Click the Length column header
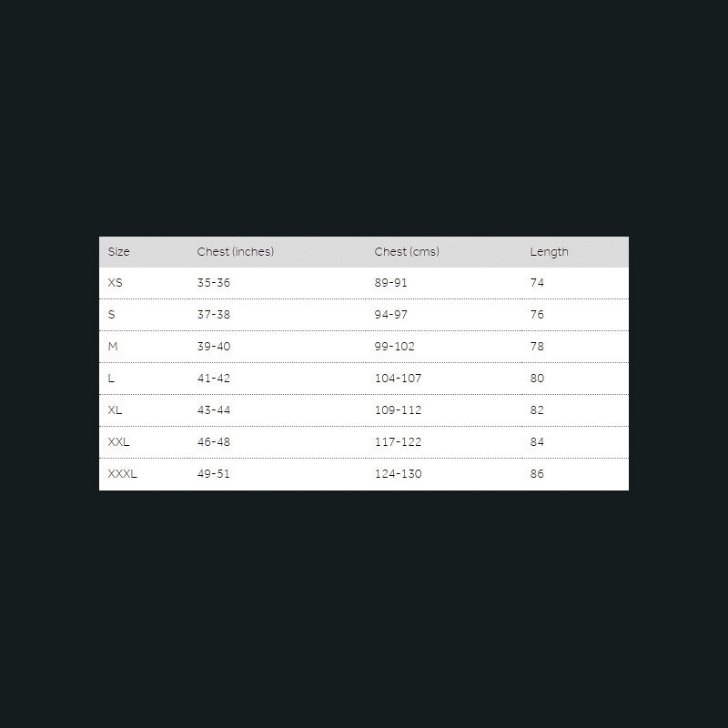The width and height of the screenshot is (728, 728). pyautogui.click(x=549, y=252)
